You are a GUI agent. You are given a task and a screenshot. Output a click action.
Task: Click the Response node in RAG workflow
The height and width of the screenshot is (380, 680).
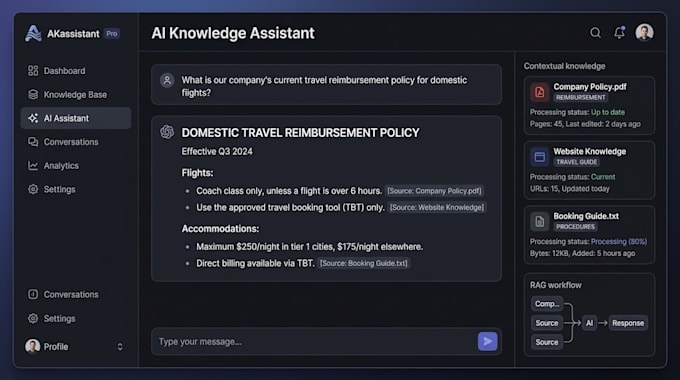coord(628,323)
